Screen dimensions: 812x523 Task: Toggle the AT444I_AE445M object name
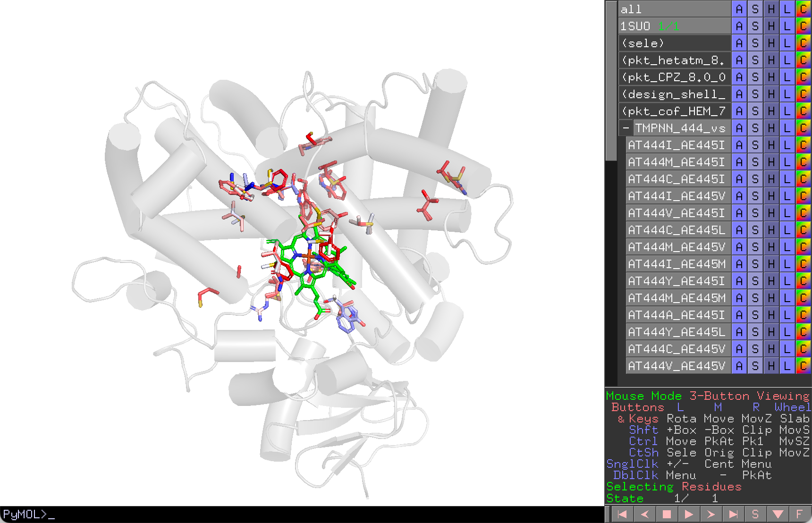tap(678, 264)
